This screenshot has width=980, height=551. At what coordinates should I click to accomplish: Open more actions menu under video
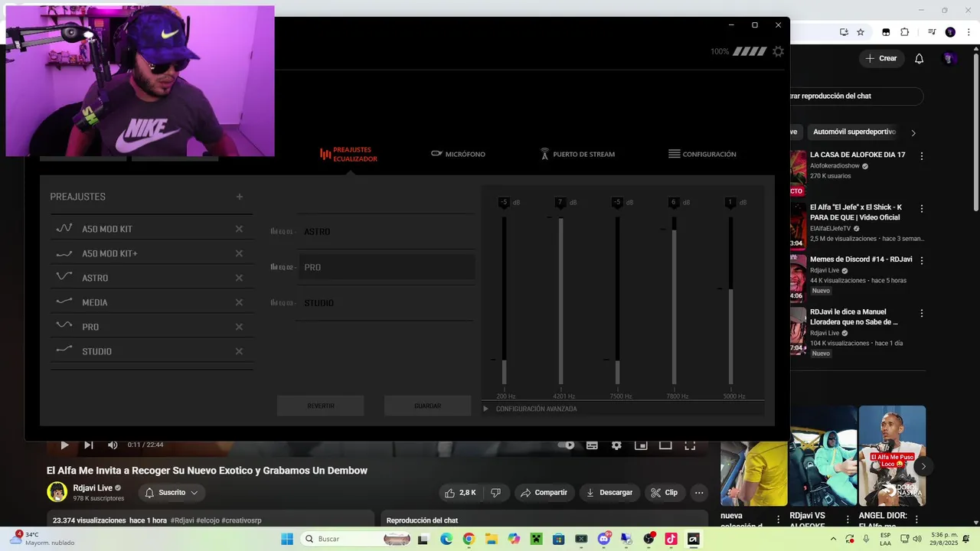[x=699, y=493]
